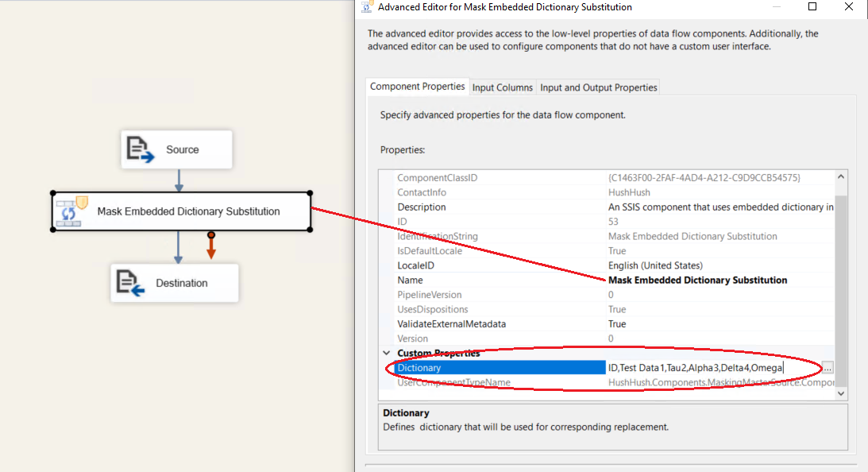Click the Dictionary value text field
This screenshot has width=868, height=472.
711,368
